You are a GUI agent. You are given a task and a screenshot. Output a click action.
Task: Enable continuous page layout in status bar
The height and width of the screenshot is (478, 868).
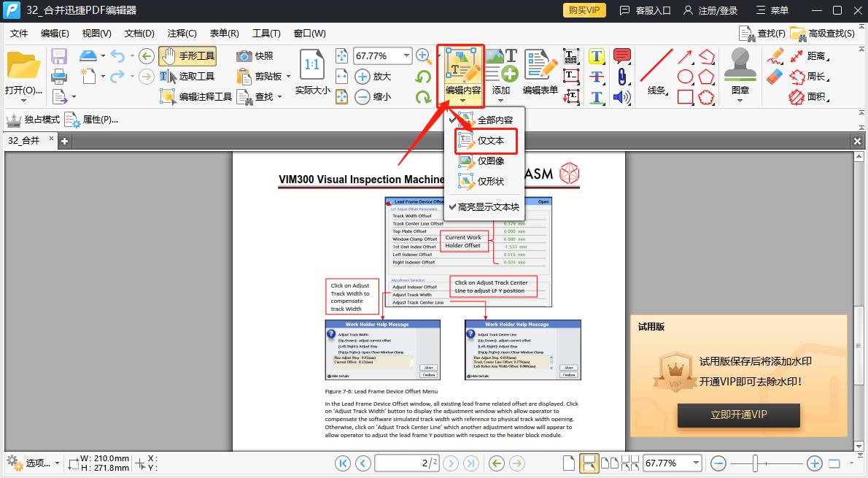[589, 463]
